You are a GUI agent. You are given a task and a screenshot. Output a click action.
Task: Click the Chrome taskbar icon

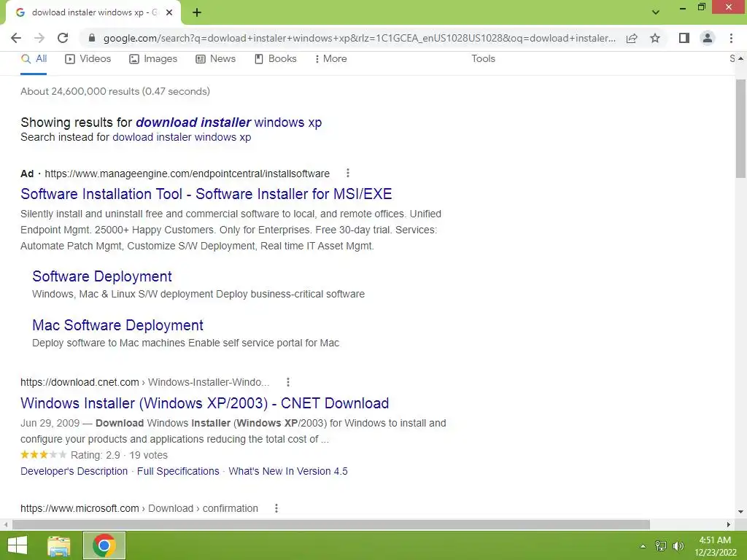coord(104,545)
